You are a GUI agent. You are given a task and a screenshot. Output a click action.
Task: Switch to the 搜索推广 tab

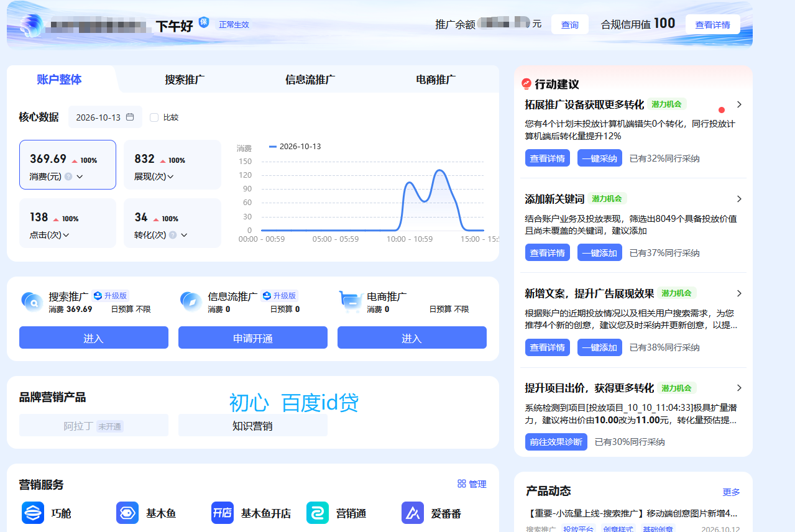click(x=185, y=80)
